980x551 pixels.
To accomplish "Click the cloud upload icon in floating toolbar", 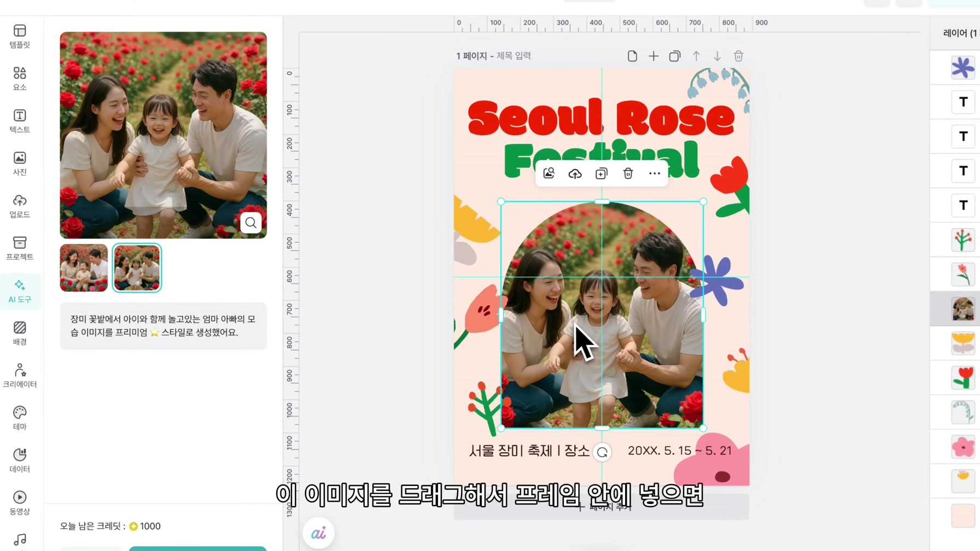I will tap(575, 173).
